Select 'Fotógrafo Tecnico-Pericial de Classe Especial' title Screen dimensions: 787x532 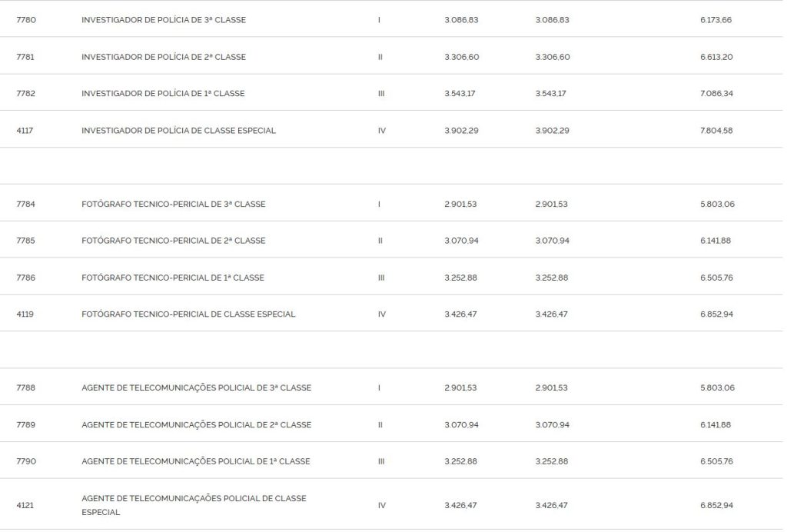188,314
